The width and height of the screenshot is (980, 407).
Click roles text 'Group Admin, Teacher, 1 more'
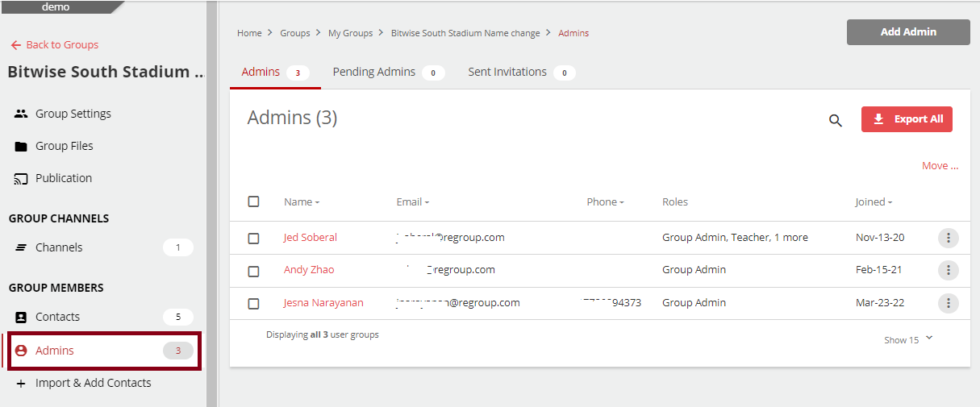click(735, 238)
